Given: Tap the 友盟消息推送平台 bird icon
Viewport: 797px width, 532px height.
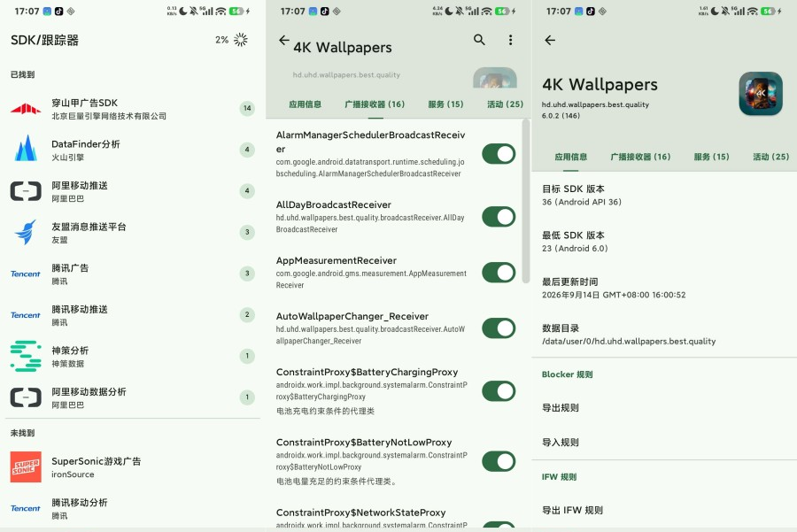Looking at the screenshot, I should (x=26, y=232).
